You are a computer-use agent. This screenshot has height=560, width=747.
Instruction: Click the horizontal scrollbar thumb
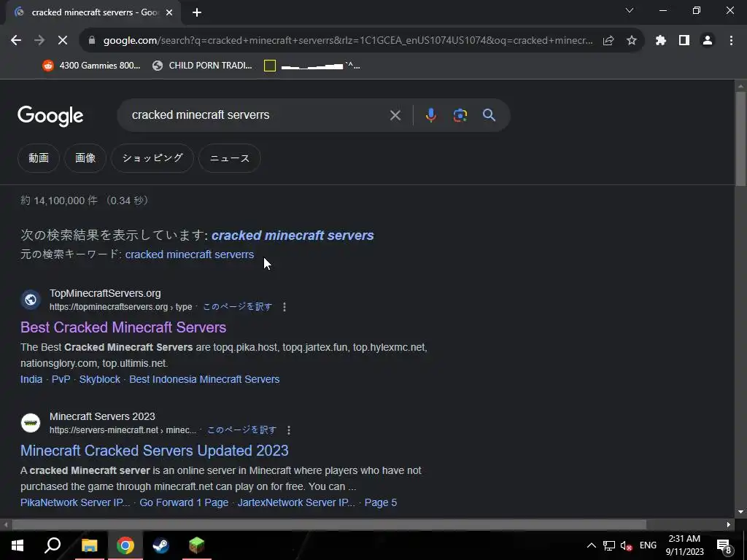point(329,525)
